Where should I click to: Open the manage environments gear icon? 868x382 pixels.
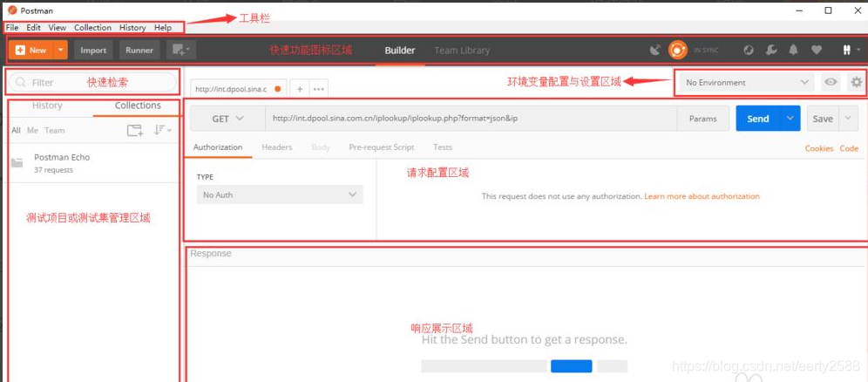[x=857, y=83]
